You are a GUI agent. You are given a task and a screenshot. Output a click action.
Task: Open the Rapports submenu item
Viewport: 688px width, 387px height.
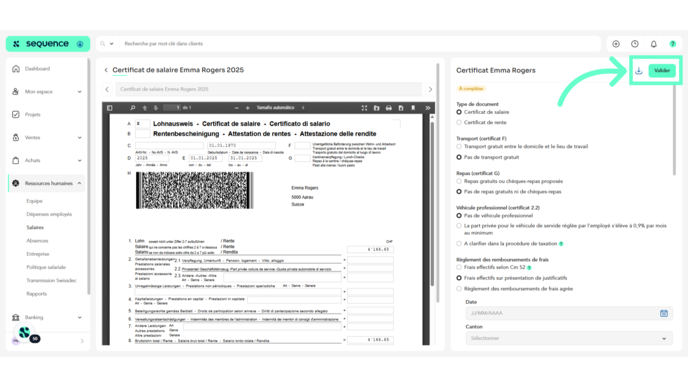(36, 294)
